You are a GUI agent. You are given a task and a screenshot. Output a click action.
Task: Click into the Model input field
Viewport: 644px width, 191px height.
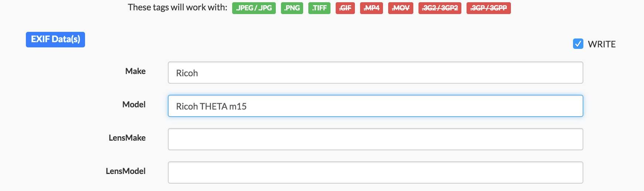click(x=375, y=106)
